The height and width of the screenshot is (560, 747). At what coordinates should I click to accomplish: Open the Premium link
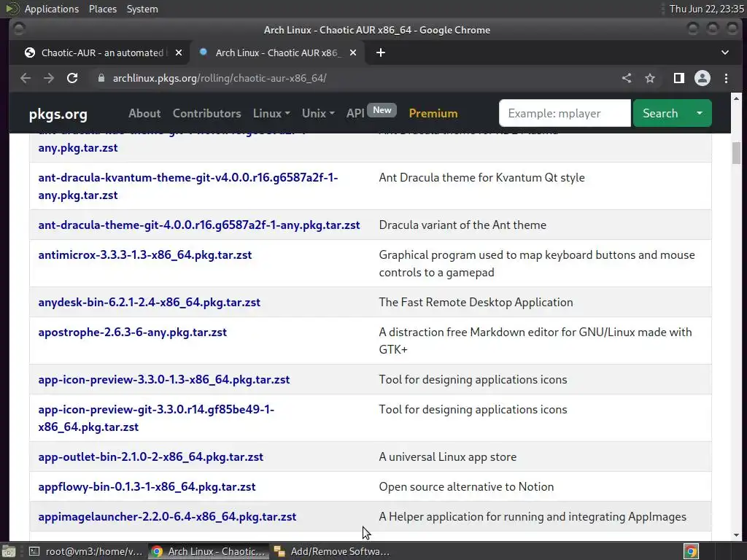click(x=433, y=113)
